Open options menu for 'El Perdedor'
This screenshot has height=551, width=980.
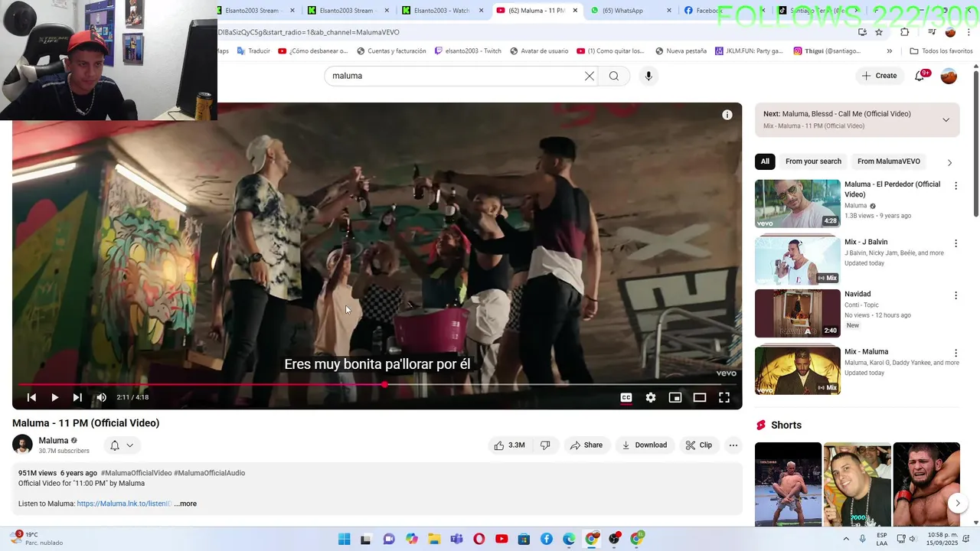tap(955, 186)
